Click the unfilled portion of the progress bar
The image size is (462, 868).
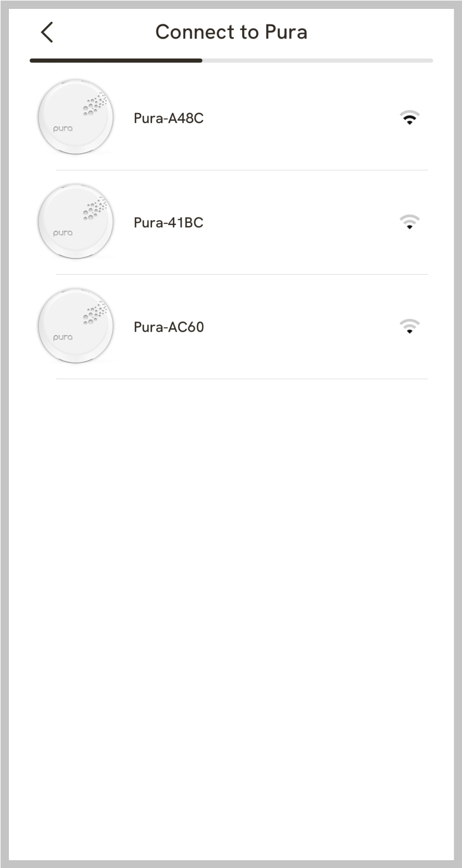click(317, 60)
